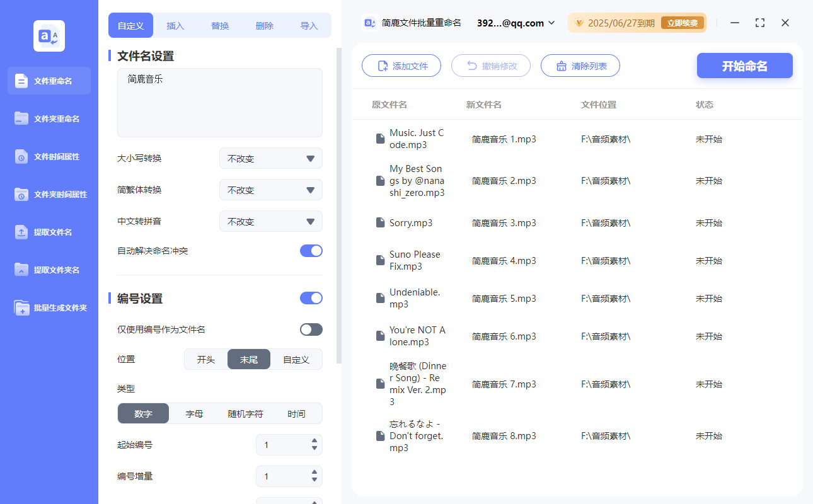Select the 提取文件名 sidebar tool
This screenshot has width=813, height=504.
[49, 232]
